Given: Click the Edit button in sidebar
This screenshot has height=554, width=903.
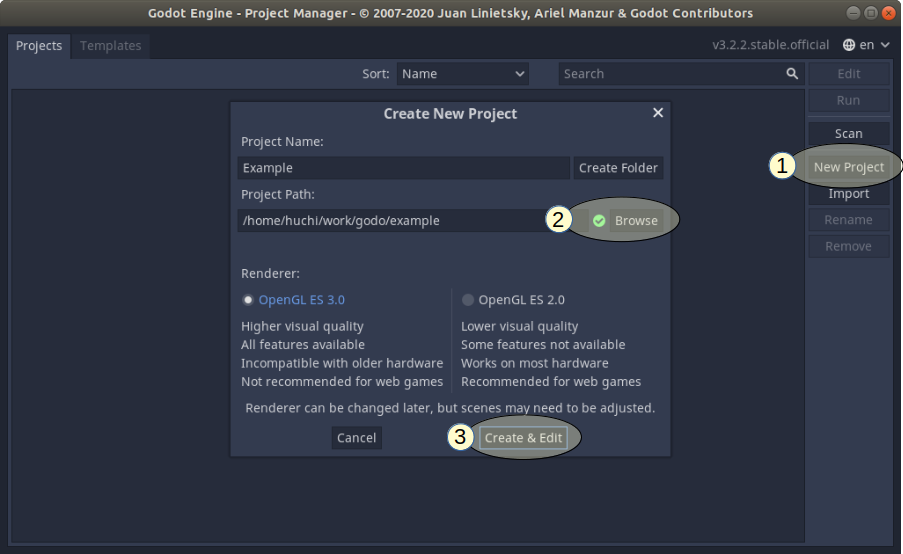Looking at the screenshot, I should [x=848, y=74].
